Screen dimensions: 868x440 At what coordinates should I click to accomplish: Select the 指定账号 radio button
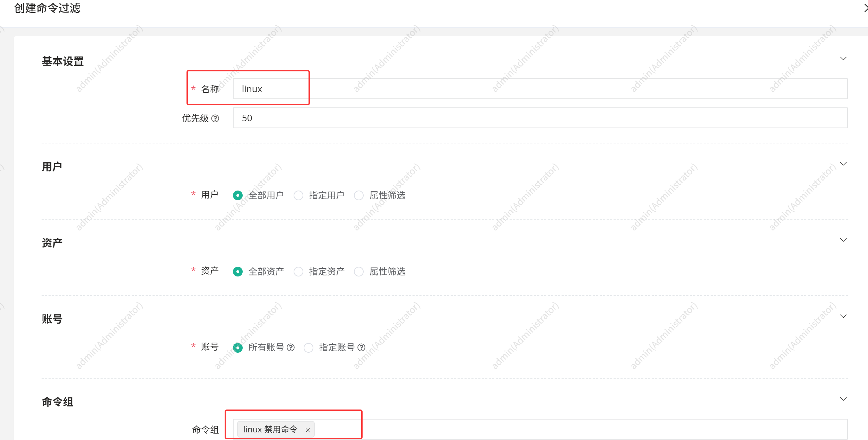point(309,347)
